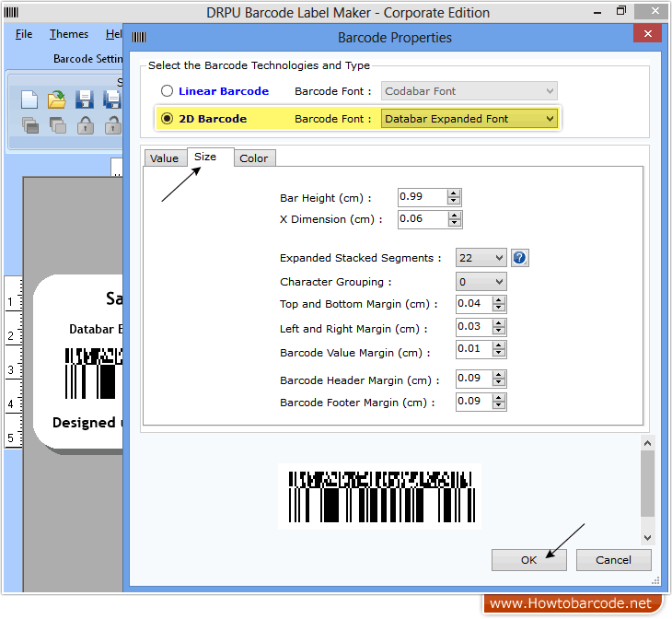Screen dimensions: 672x619
Task: Click the Open folder icon in main toolbar
Action: [x=56, y=99]
